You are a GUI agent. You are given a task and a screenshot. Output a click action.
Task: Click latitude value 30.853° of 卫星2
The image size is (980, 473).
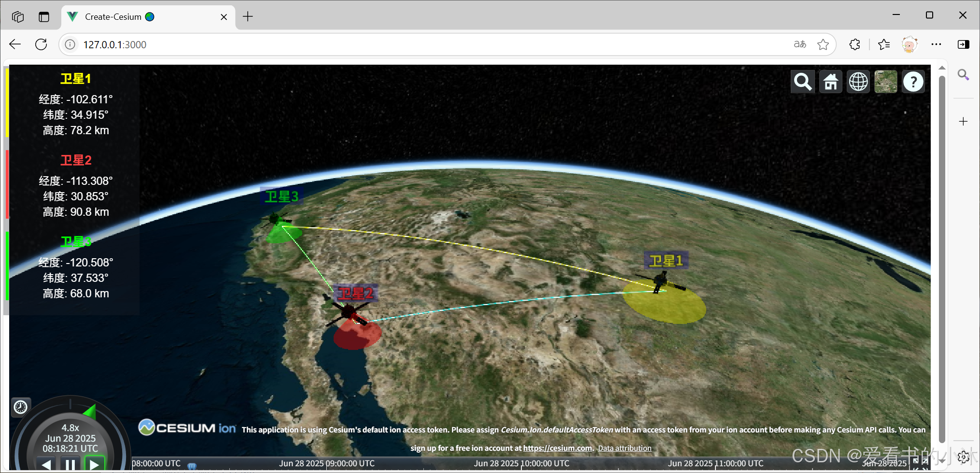click(x=90, y=196)
